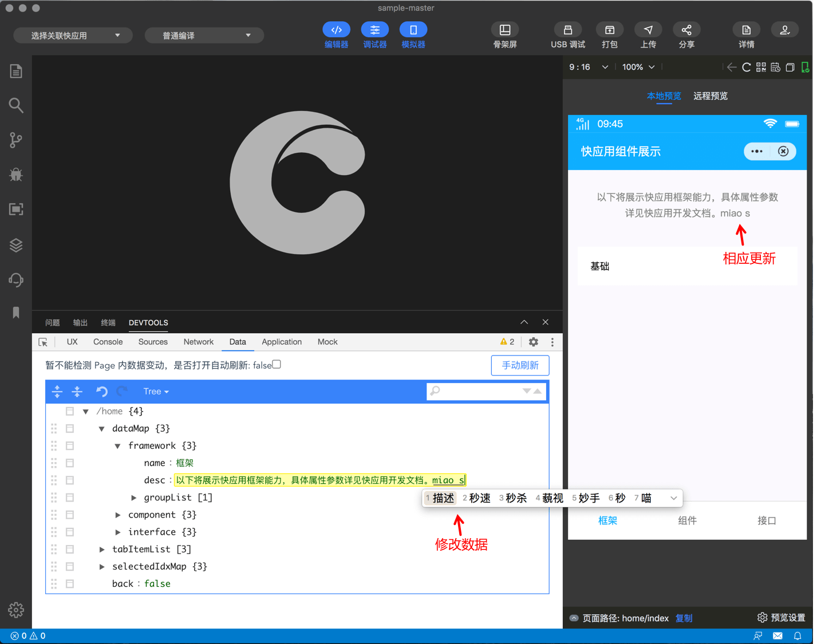Image resolution: width=821 pixels, height=644 pixels.
Task: Enable the auto refresh checkbox
Action: (277, 365)
